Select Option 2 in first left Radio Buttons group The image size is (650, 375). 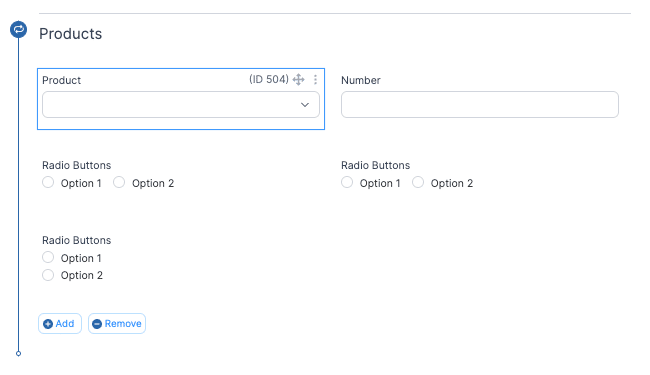[119, 182]
